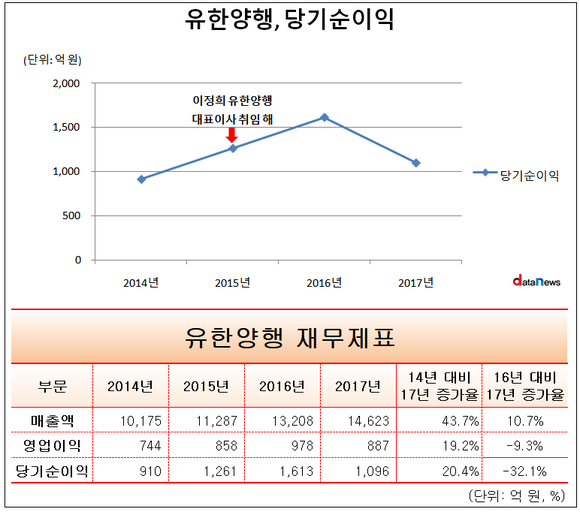Click the 1,000 y-axis label
Screen dimensions: 580x512
[x=66, y=172]
